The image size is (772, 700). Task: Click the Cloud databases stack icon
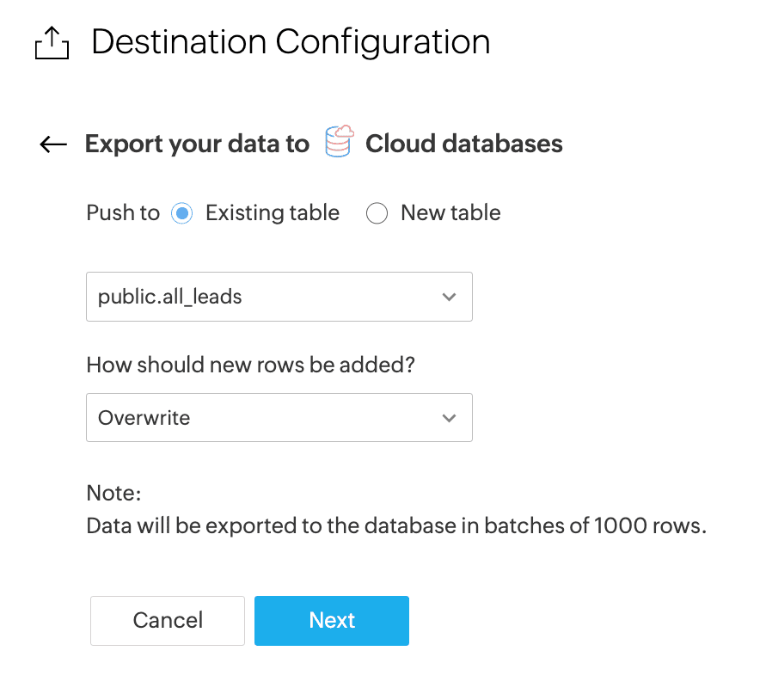(340, 142)
